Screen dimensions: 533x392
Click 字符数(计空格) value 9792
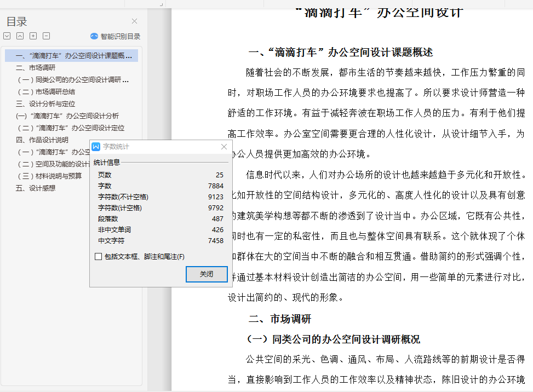(x=216, y=208)
